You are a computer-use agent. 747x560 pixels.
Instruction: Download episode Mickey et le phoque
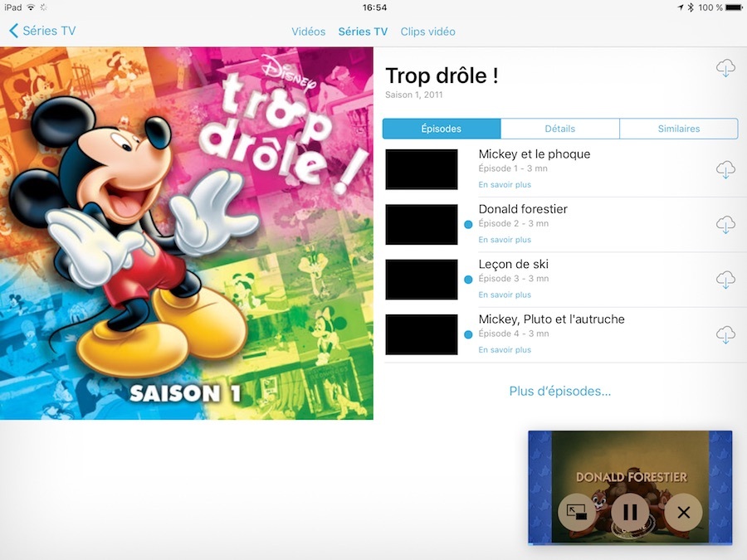(725, 169)
